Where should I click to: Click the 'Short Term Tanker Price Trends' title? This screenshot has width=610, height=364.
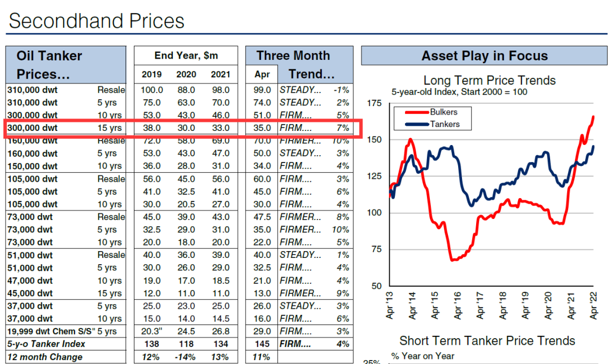(487, 341)
